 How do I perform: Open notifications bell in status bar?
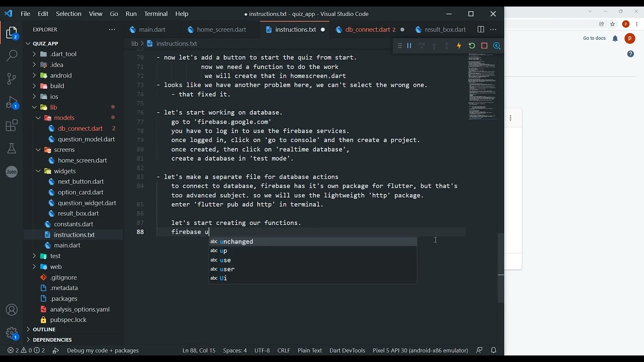pyautogui.click(x=494, y=350)
